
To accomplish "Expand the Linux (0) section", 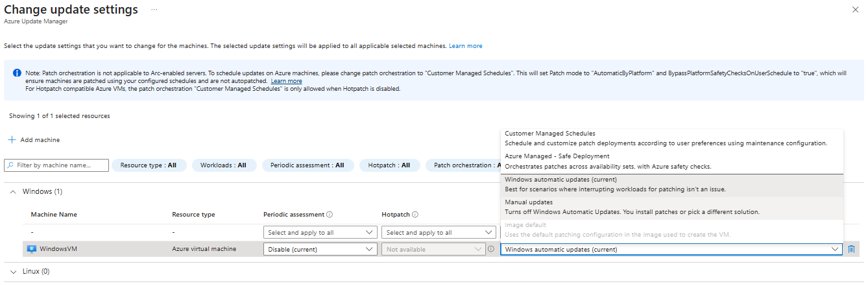I will tap(14, 271).
